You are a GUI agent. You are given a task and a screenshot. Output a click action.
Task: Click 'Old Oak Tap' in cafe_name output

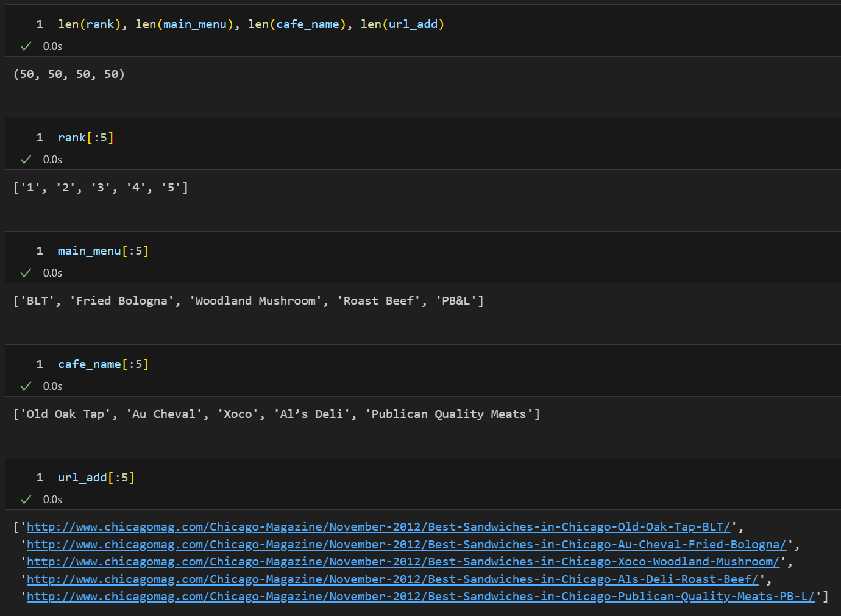point(65,414)
